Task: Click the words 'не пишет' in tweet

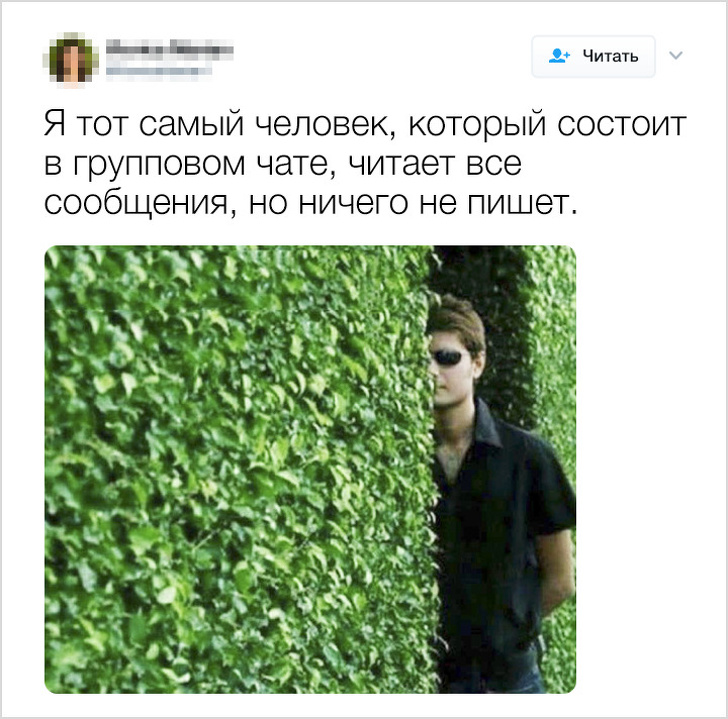Action: click(x=498, y=203)
